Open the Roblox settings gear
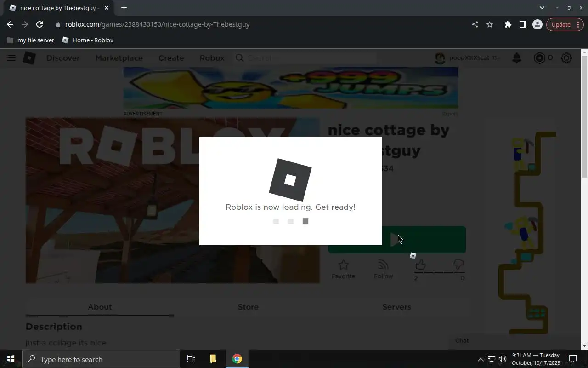Viewport: 588px width, 368px height. pyautogui.click(x=566, y=58)
